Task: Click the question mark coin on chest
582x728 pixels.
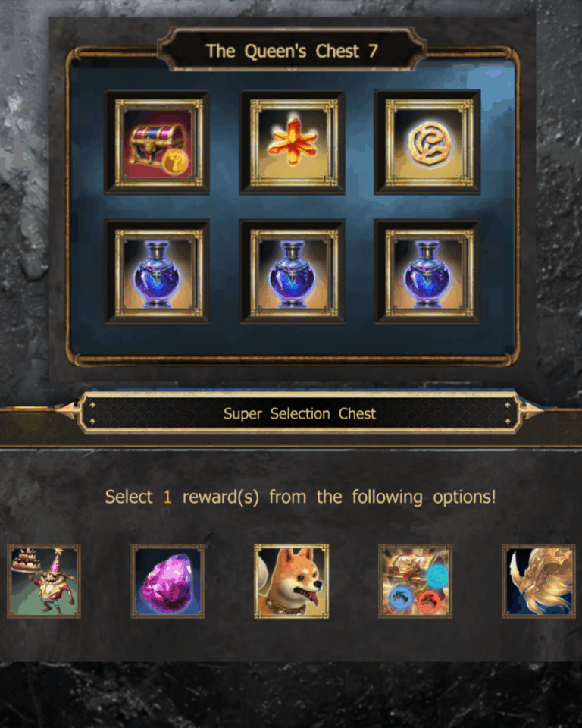Action: (x=176, y=162)
